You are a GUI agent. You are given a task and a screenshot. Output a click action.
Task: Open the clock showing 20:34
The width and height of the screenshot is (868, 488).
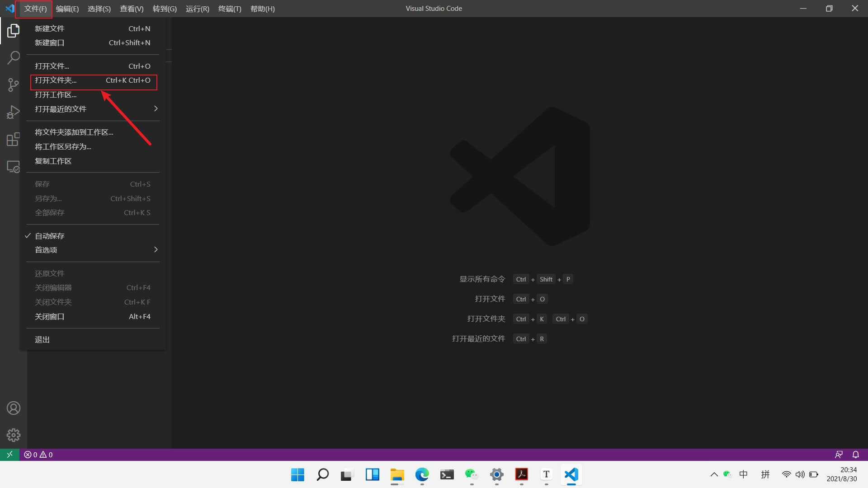click(842, 474)
